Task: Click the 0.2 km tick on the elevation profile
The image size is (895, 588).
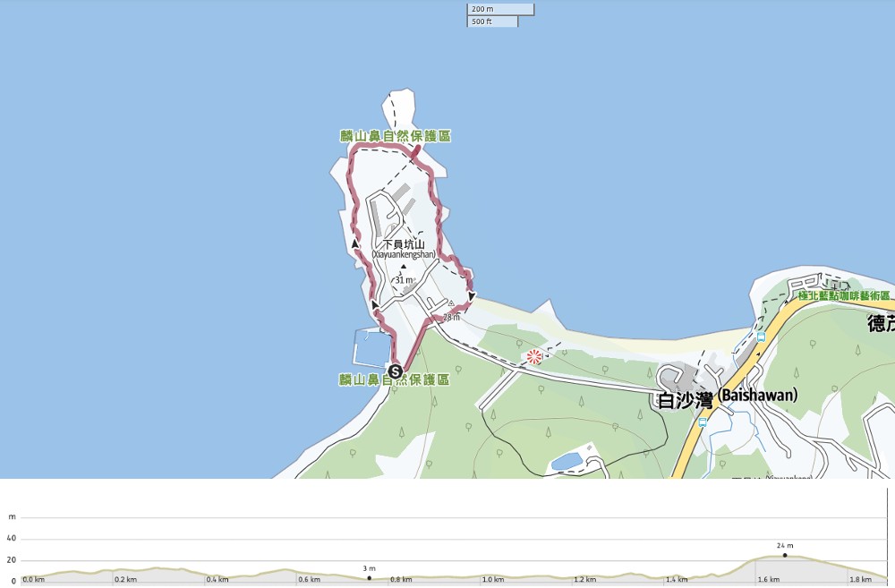Action: 125,579
